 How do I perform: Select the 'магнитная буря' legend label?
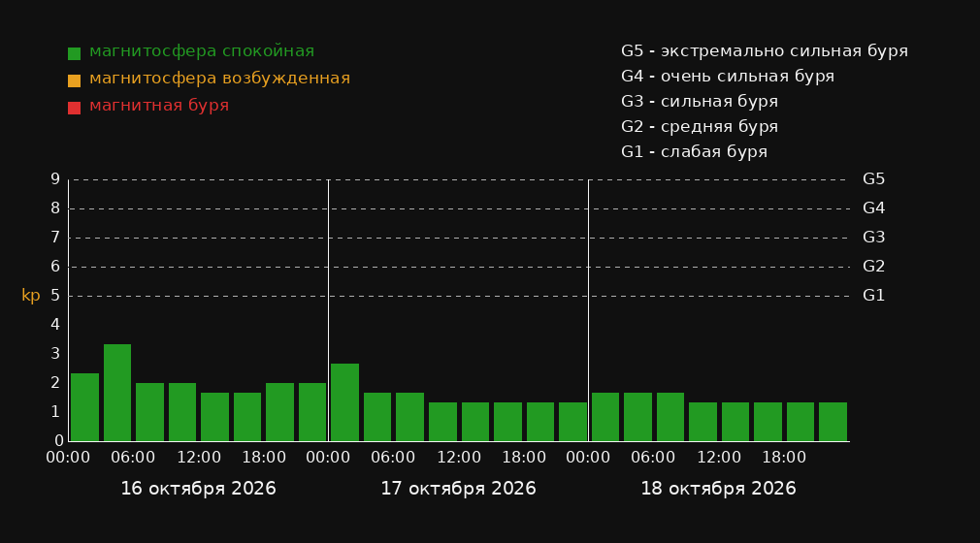click(159, 106)
